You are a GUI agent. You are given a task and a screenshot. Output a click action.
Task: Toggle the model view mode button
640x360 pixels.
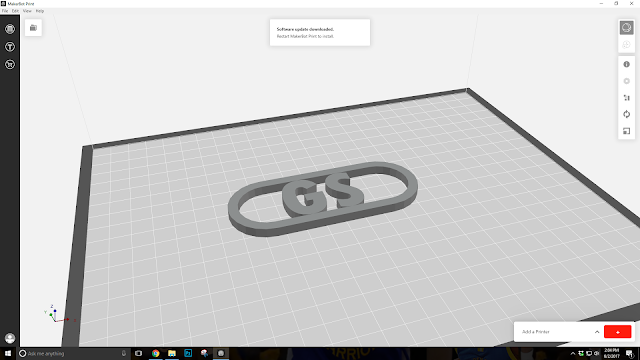627,28
